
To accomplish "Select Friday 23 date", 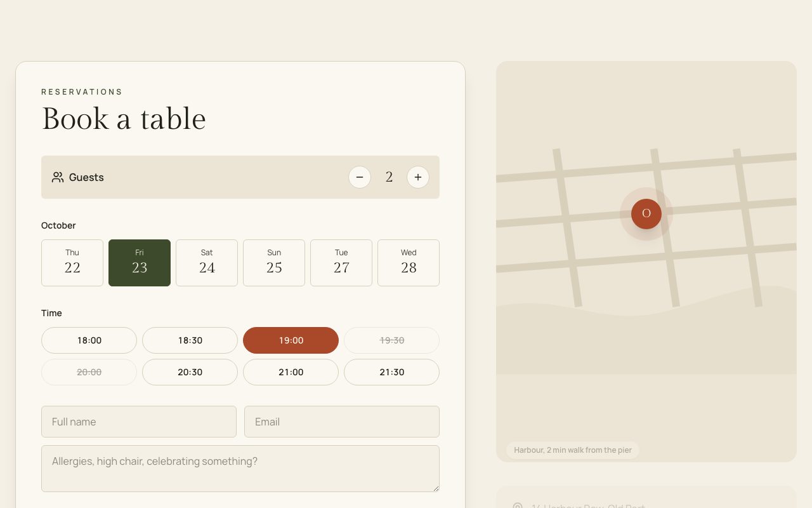I will [x=140, y=263].
